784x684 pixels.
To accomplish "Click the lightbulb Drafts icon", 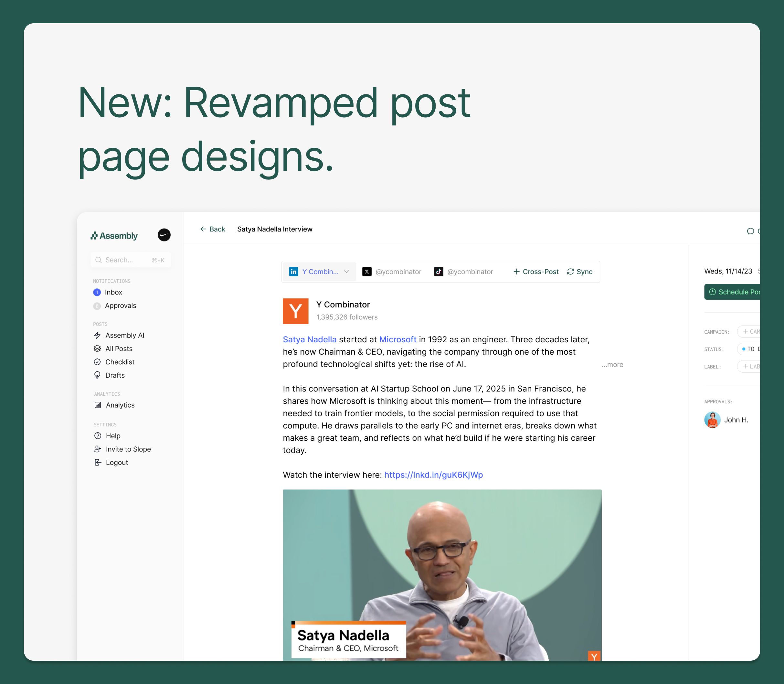I will [97, 375].
